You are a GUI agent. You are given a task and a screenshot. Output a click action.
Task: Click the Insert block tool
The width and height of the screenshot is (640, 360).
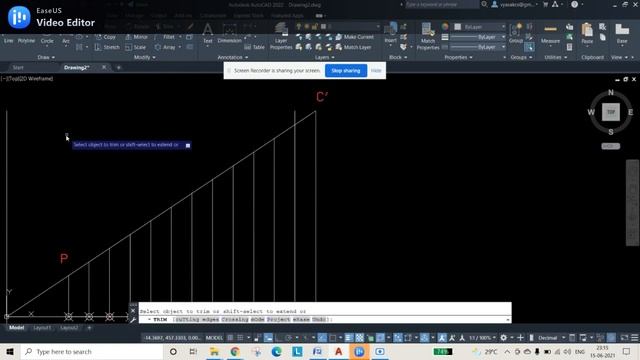point(391,33)
